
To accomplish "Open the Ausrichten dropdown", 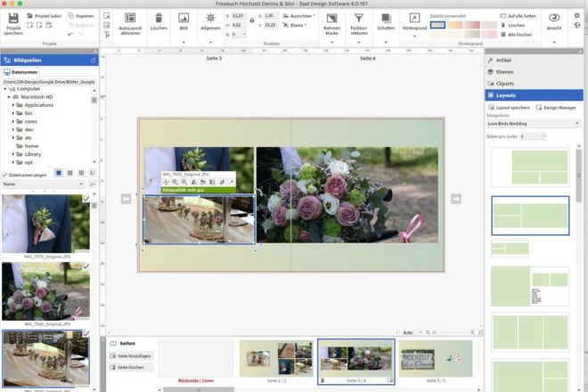I will pos(298,16).
